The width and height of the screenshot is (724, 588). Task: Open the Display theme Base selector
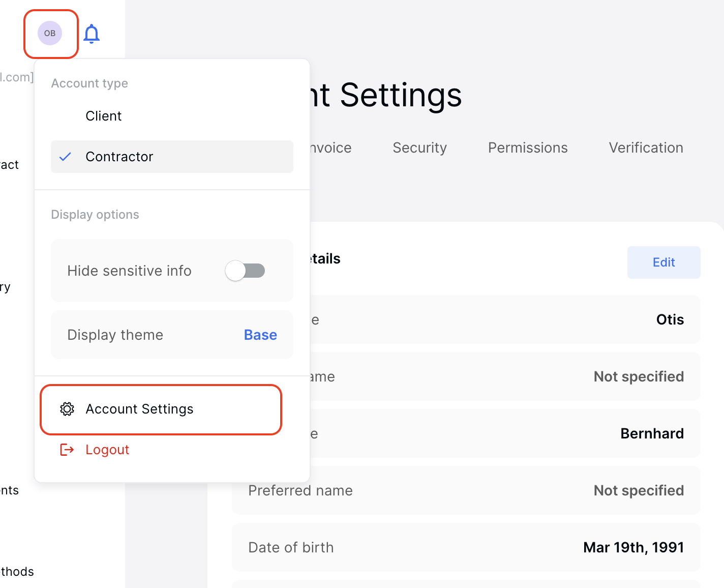(260, 335)
